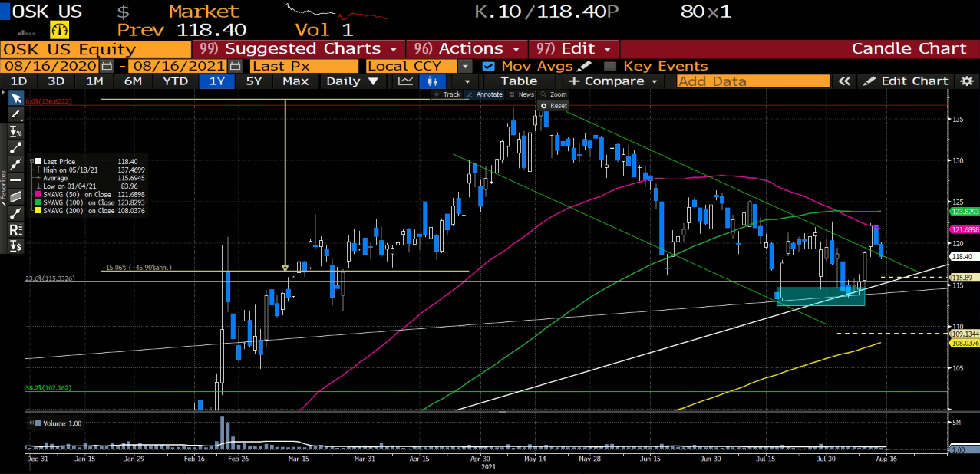Expand the chart style options arrow
Viewport: 980px width, 474px height.
click(466, 81)
